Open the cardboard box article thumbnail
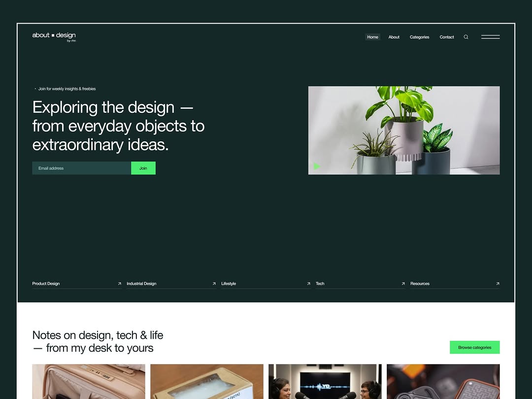532x399 pixels. tap(206, 382)
